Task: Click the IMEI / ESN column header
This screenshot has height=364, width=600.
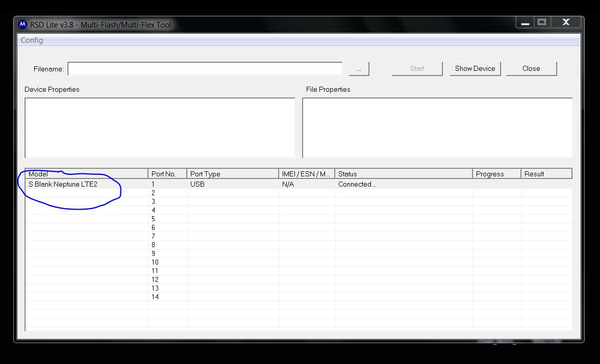Action: [x=307, y=173]
